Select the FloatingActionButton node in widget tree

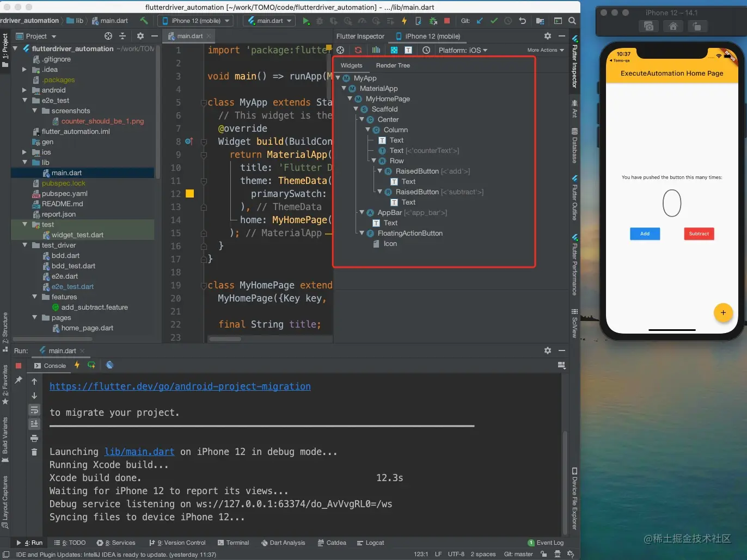410,233
